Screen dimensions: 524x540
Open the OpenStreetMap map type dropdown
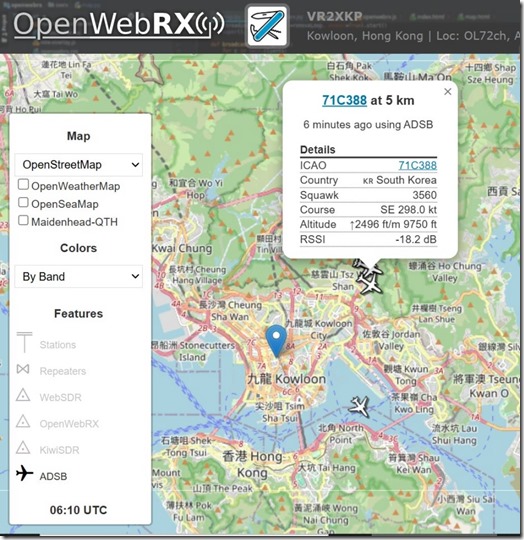coord(78,165)
